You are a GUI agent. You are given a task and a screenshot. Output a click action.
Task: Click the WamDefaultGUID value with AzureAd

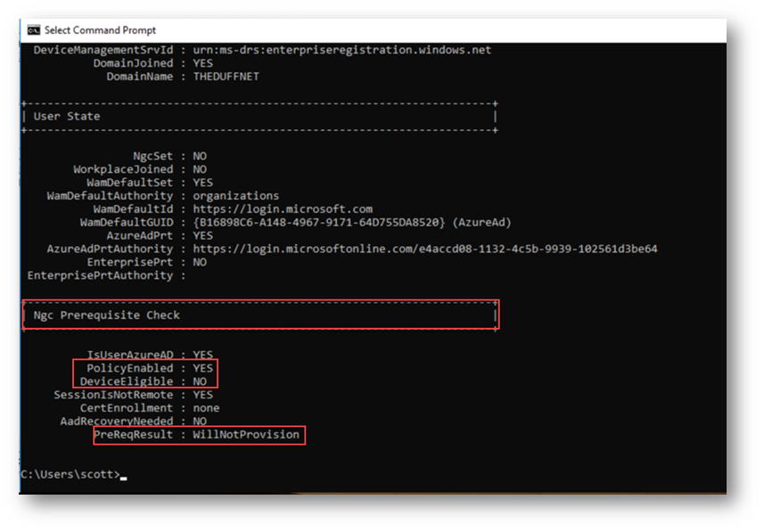point(352,223)
